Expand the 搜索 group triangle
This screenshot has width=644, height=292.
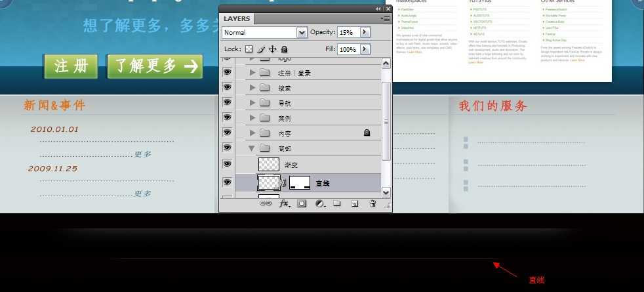coord(252,88)
